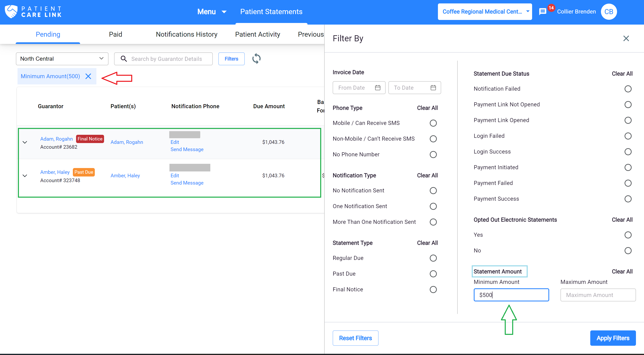Click the refresh sync icon

tap(256, 59)
